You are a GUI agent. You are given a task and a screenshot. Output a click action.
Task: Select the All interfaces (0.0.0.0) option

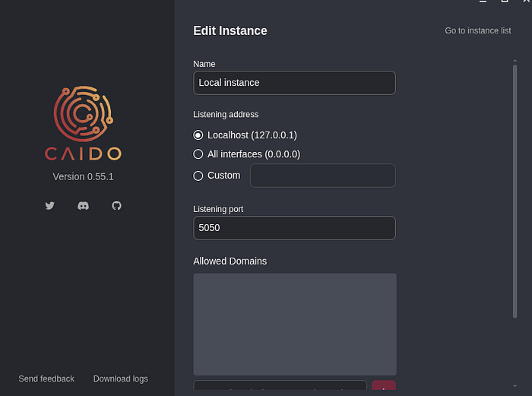pyautogui.click(x=198, y=154)
